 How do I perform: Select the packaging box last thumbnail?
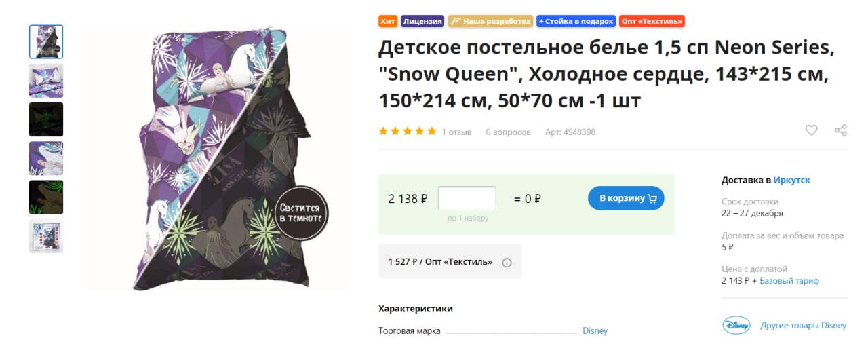point(46,236)
